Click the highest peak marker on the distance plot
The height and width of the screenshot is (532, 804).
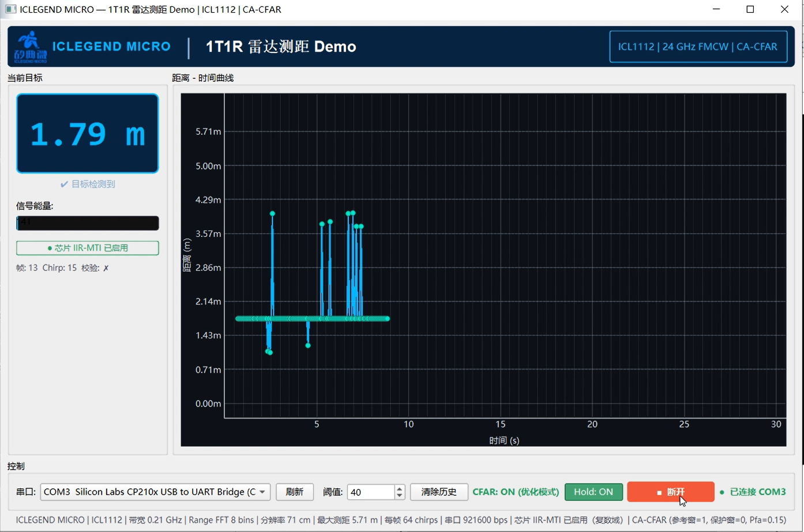click(x=353, y=213)
